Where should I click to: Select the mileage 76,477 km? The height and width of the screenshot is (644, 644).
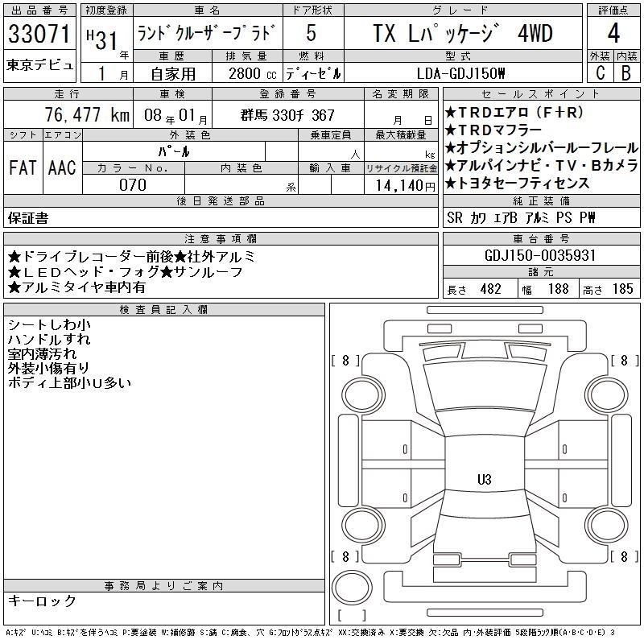87,115
